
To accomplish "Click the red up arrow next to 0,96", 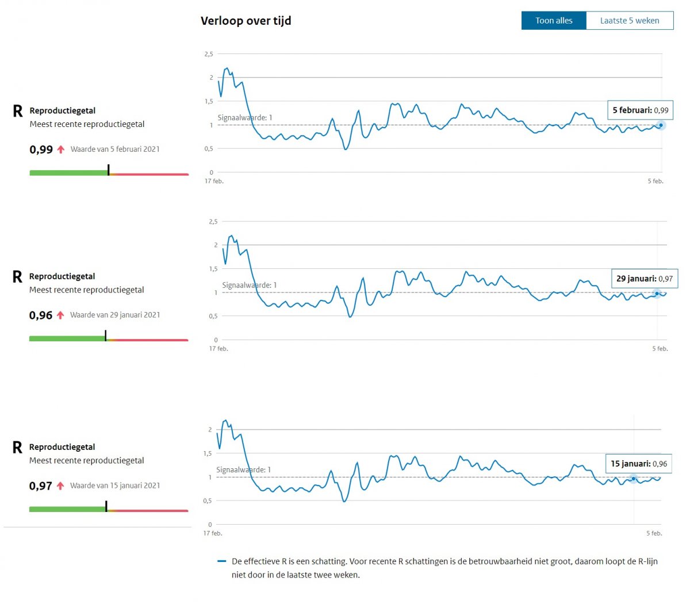I will pyautogui.click(x=60, y=315).
